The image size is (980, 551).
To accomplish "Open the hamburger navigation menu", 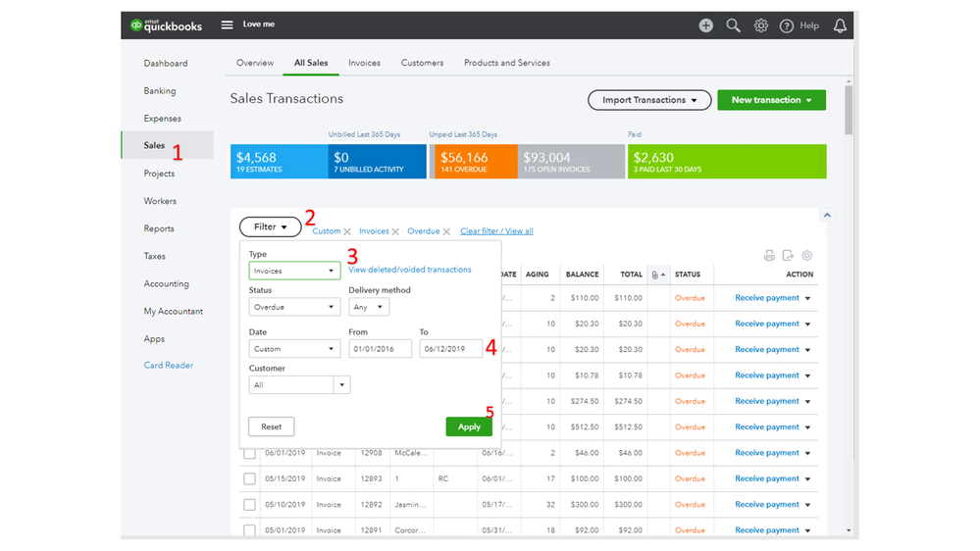I will [x=227, y=25].
